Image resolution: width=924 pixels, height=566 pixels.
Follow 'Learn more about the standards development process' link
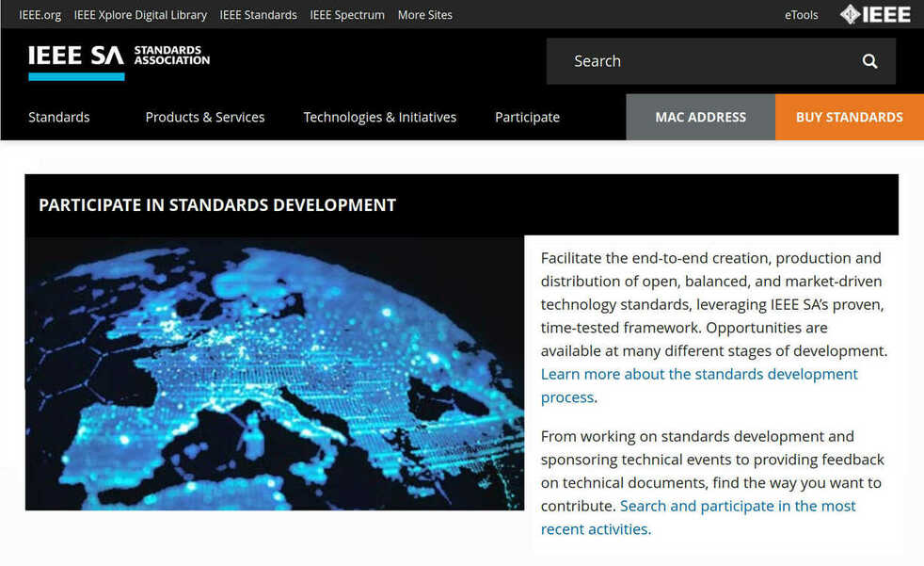(699, 385)
